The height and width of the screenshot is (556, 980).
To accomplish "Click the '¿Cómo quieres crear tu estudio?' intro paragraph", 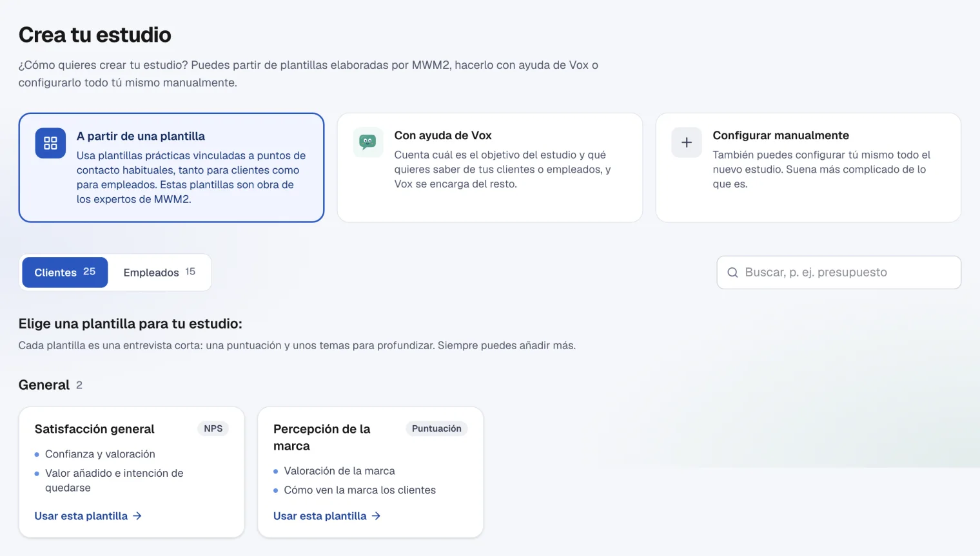I will click(308, 73).
